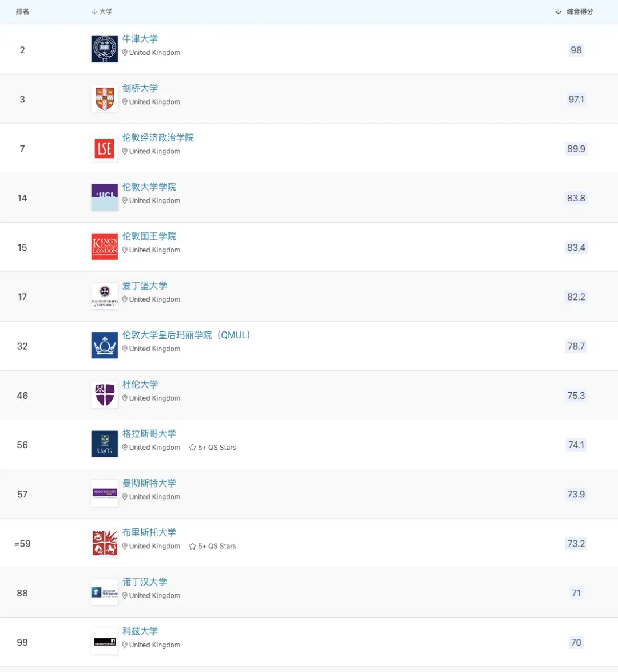Image resolution: width=618 pixels, height=672 pixels.
Task: Click the purple UCL logo
Action: [105, 197]
